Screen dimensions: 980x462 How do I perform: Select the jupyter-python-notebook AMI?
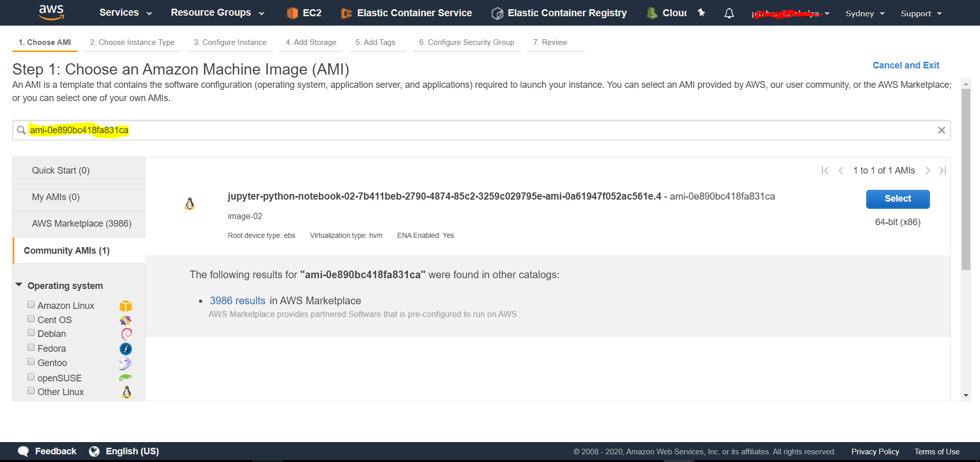tap(897, 199)
